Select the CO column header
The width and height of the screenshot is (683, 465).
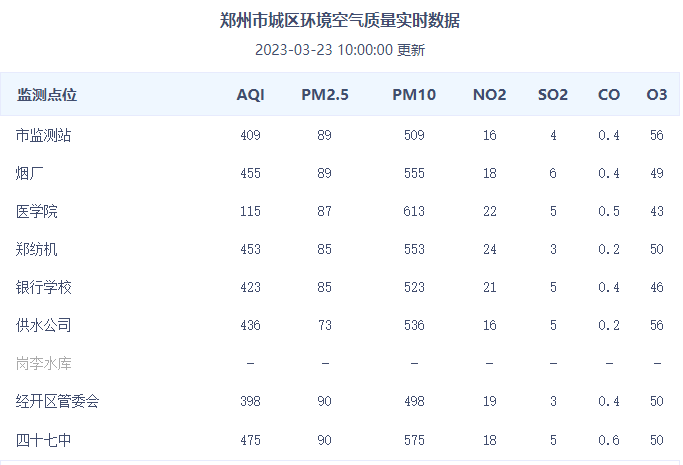point(609,94)
